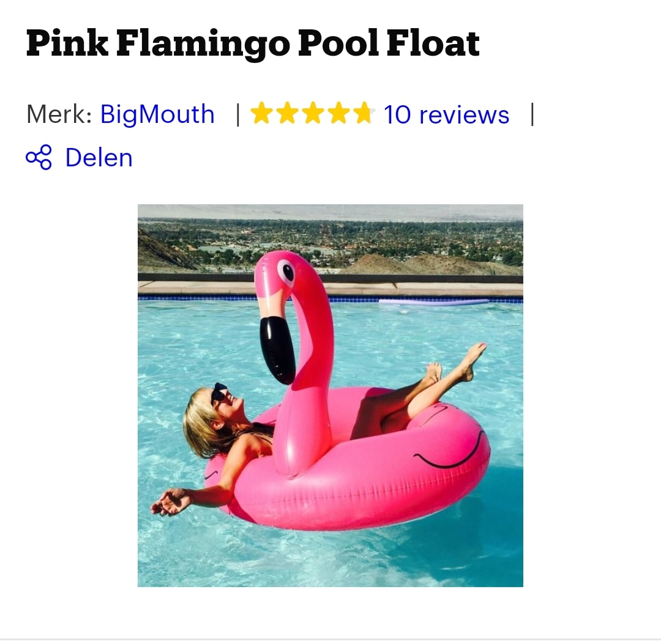The width and height of the screenshot is (661, 644).
Task: Click the first yellow rating star
Action: pos(261,114)
